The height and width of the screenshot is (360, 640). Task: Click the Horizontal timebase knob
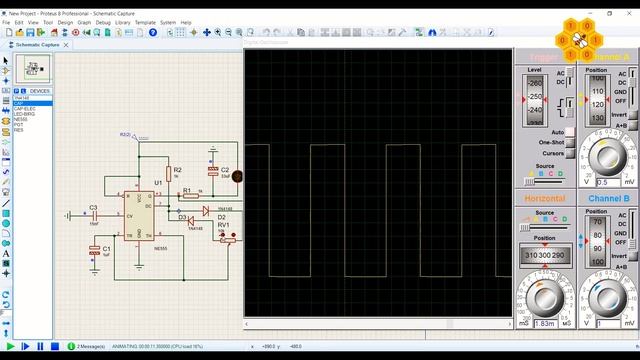544,299
